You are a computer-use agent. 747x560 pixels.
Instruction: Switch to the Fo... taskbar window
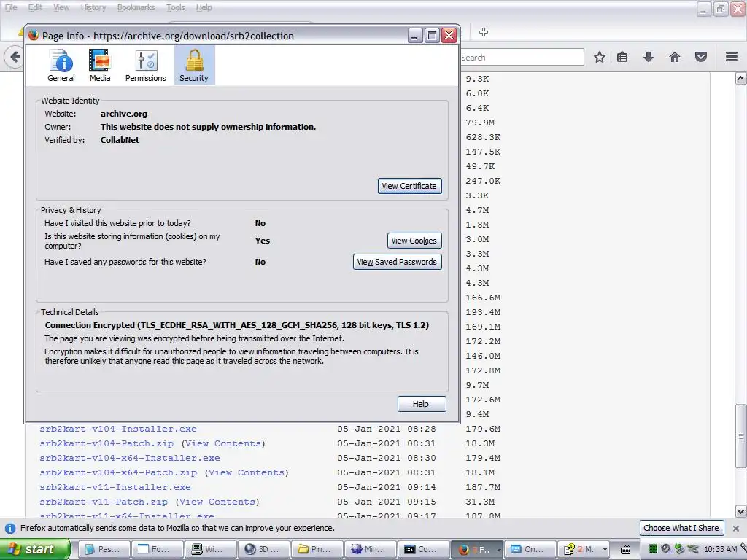pyautogui.click(x=158, y=549)
